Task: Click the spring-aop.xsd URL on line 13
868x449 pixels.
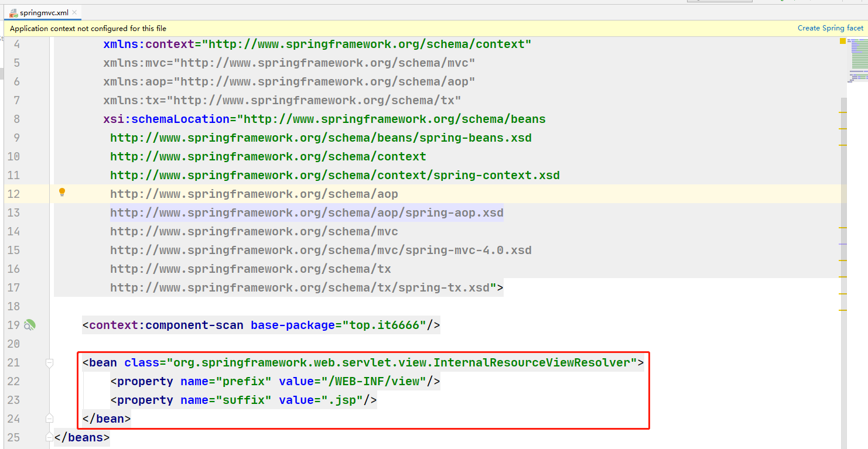Action: pyautogui.click(x=307, y=212)
